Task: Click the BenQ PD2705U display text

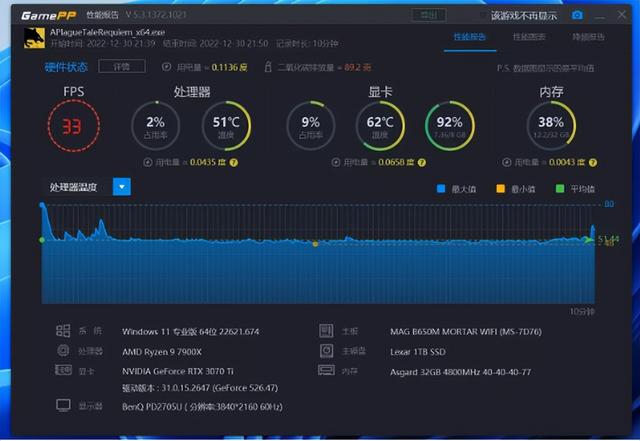Action: click(202, 407)
